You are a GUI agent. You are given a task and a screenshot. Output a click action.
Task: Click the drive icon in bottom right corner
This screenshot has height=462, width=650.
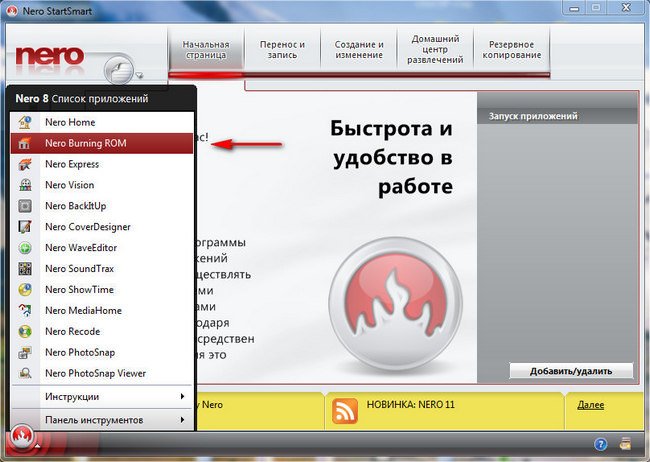click(626, 444)
